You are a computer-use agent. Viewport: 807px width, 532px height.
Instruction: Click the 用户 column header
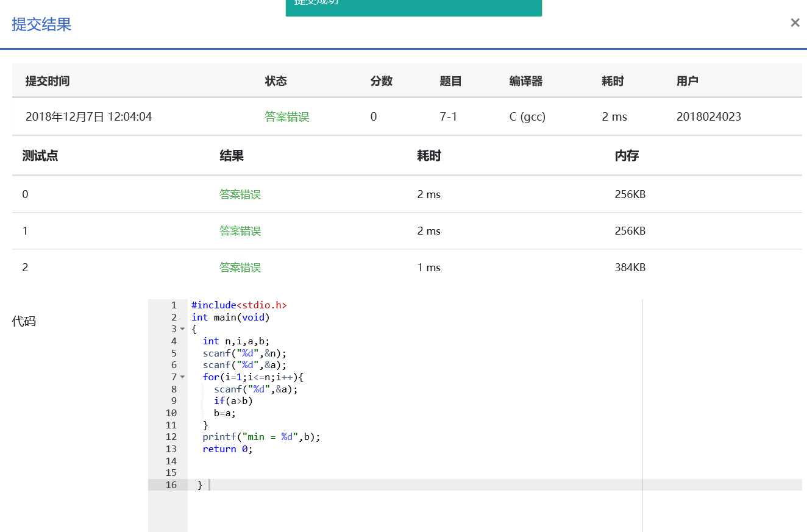click(688, 81)
